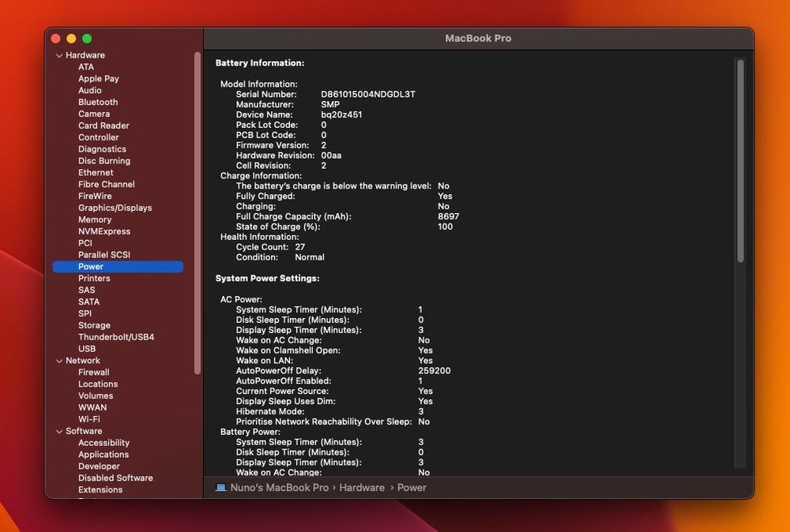Select SAS in the sidebar
The image size is (790, 532).
point(87,290)
